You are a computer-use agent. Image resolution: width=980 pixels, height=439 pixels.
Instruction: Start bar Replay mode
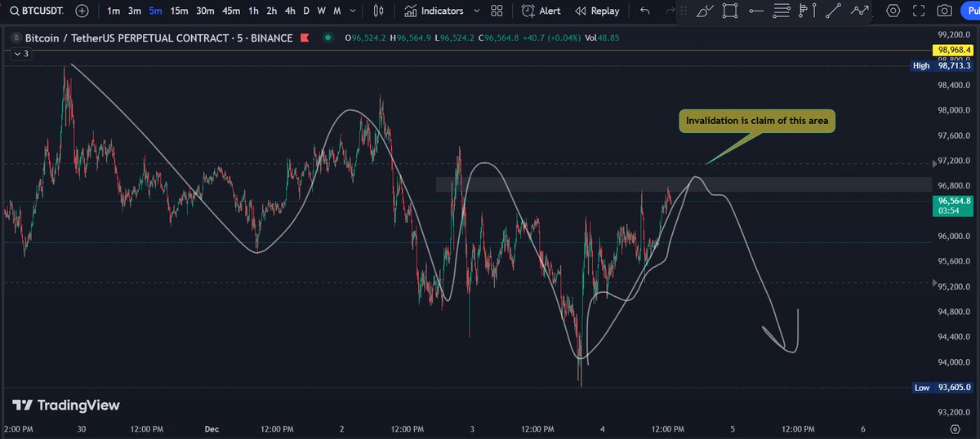click(597, 11)
